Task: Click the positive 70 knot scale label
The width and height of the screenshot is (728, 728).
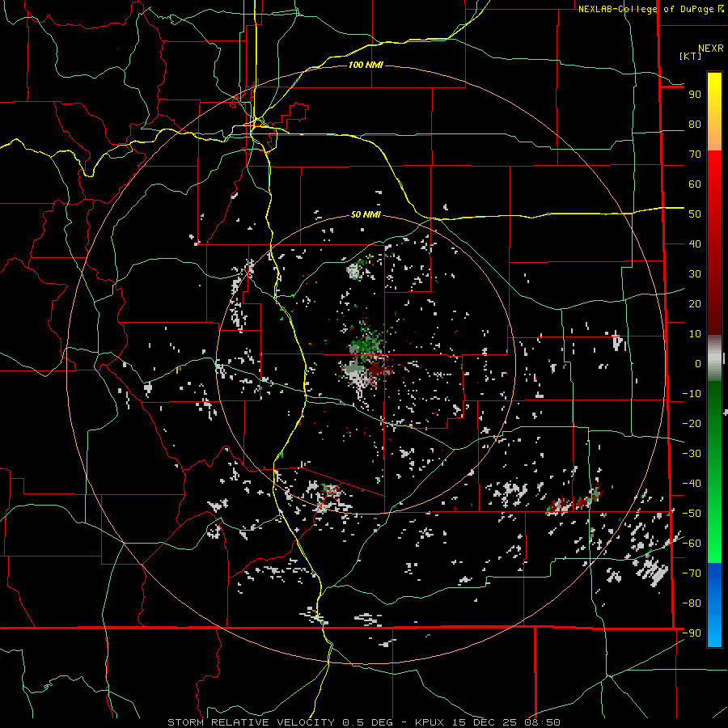Action: (x=695, y=154)
